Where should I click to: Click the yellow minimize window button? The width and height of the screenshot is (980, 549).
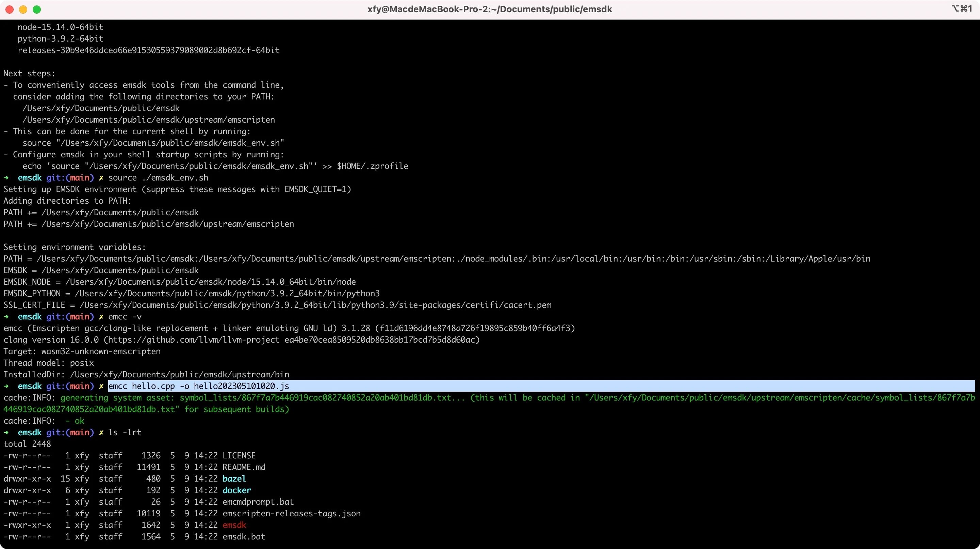click(23, 10)
